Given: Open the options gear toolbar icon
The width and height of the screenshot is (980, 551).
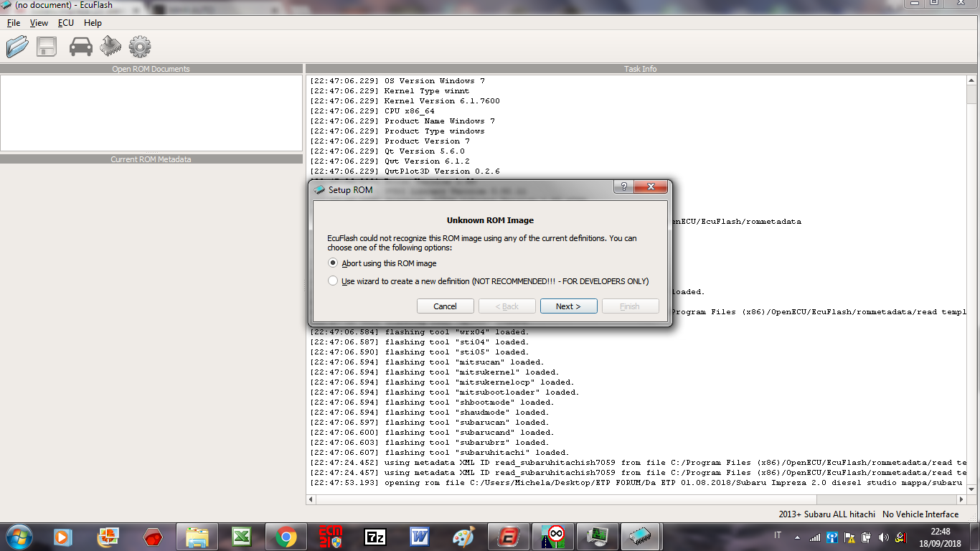Looking at the screenshot, I should pos(140,47).
